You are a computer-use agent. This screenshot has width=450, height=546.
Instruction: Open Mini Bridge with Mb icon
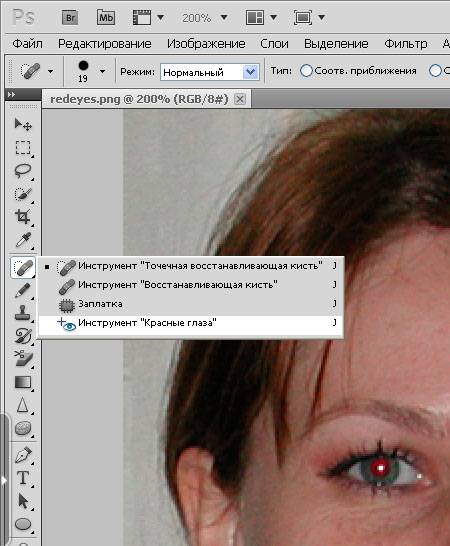pos(106,17)
